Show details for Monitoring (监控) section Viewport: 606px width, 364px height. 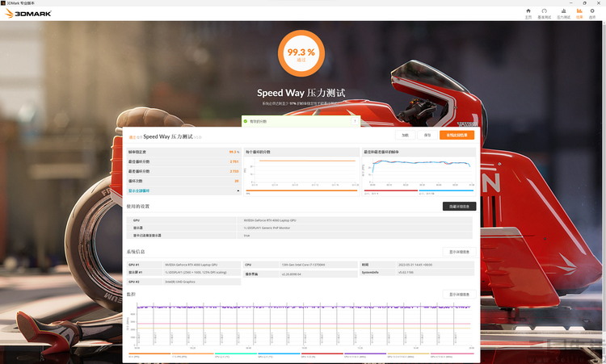pyautogui.click(x=459, y=294)
